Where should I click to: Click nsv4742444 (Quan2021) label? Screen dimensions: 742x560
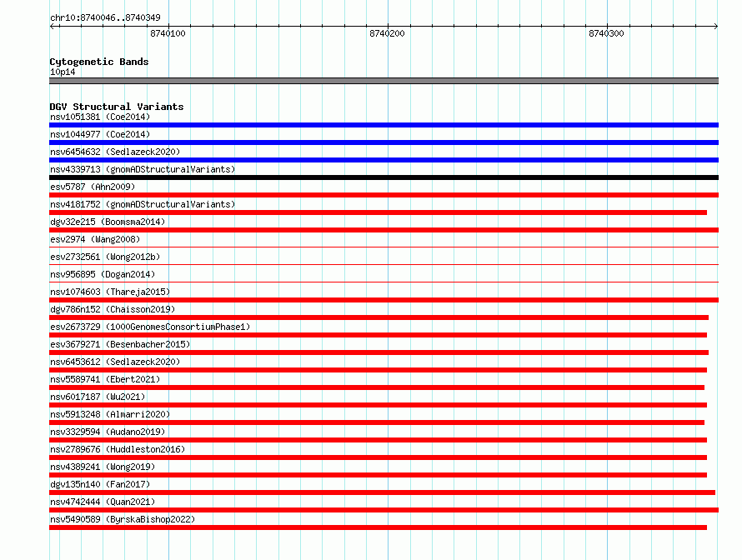tap(103, 502)
